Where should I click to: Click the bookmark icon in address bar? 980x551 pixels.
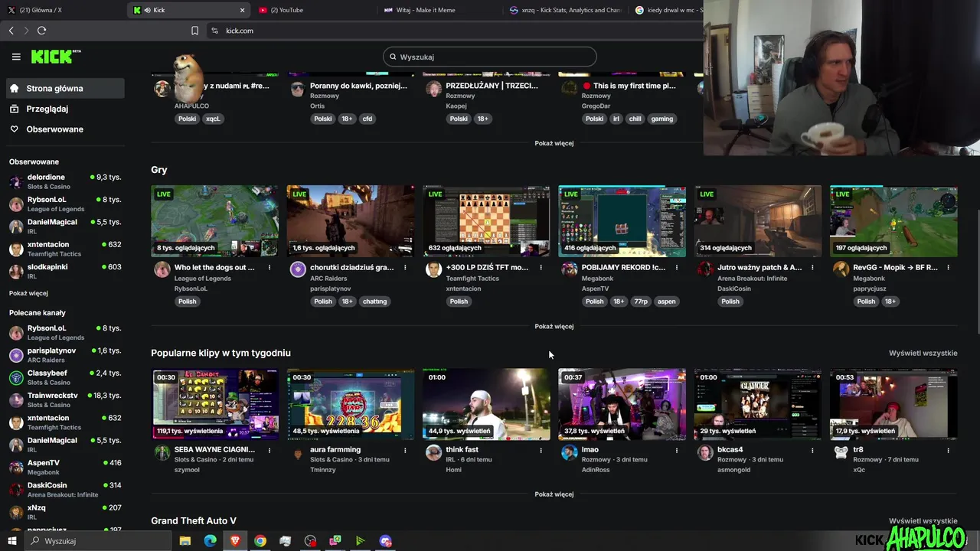[x=194, y=31]
